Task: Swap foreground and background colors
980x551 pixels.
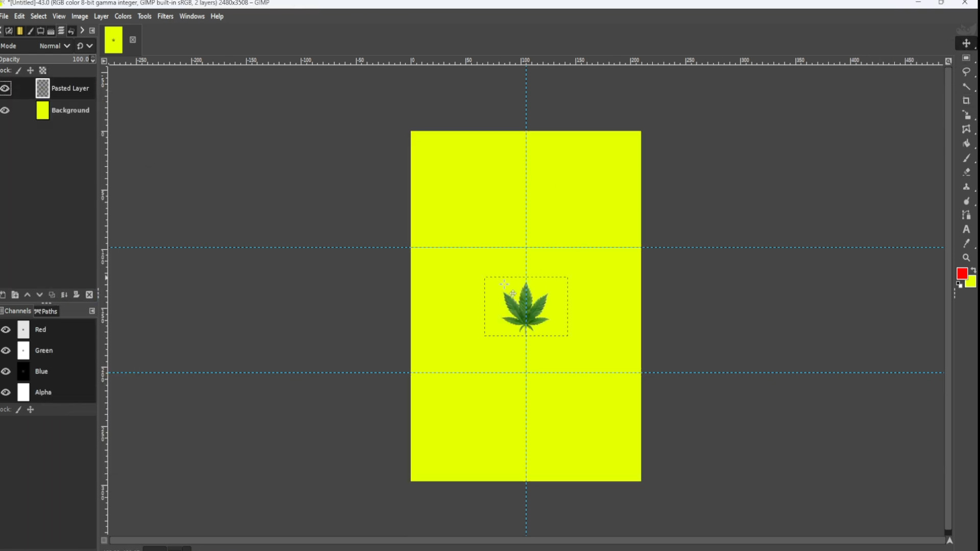Action: point(973,270)
